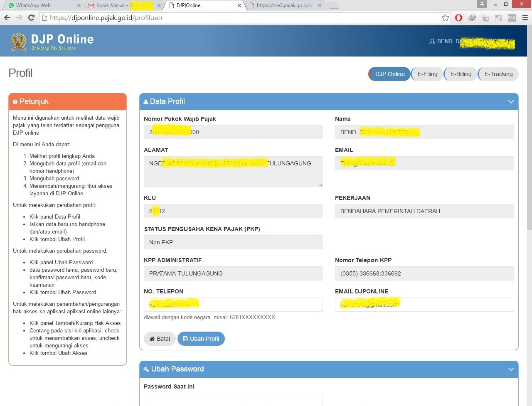532x406 pixels.
Task: Select the DJP Online navigation pill
Action: click(x=389, y=74)
